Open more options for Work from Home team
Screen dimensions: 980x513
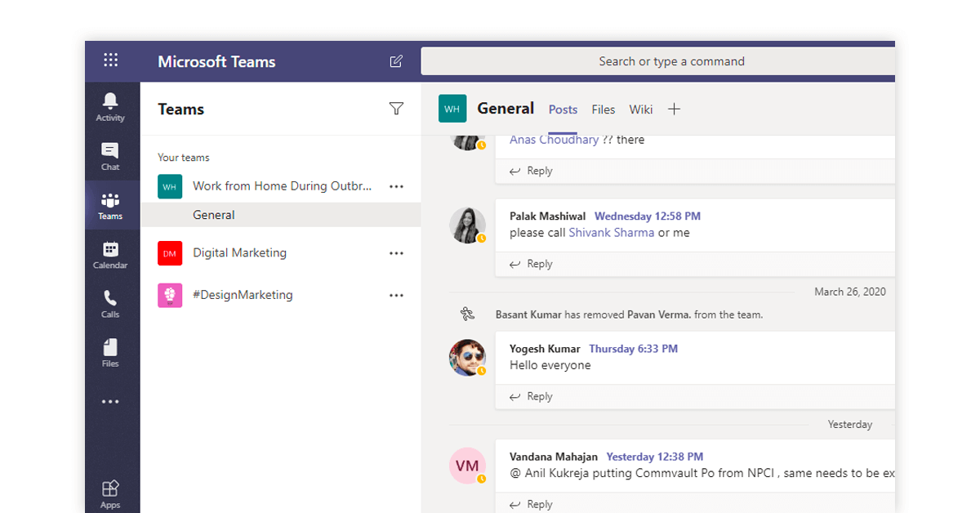tap(397, 186)
